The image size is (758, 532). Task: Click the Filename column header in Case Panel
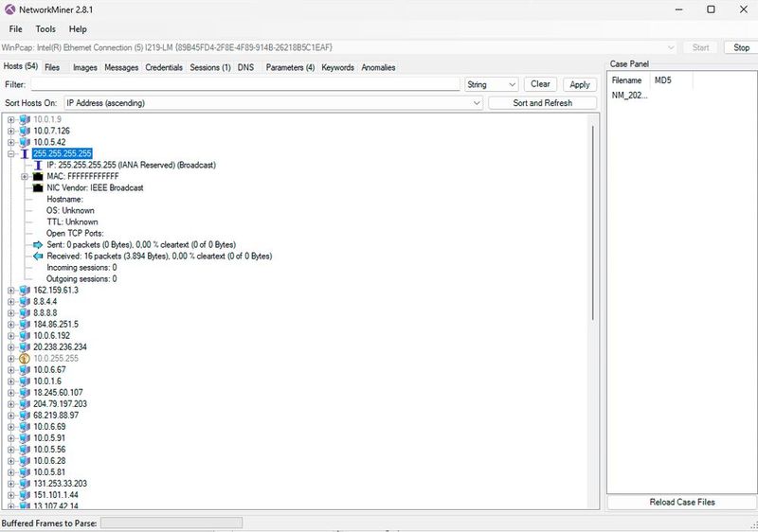point(629,80)
